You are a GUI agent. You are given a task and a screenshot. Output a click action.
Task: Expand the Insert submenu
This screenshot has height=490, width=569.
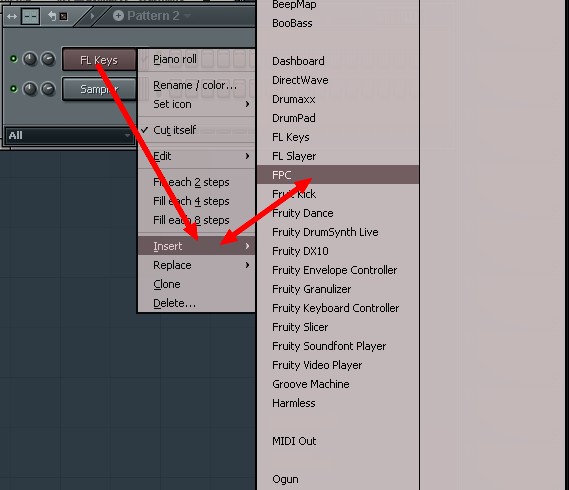pyautogui.click(x=196, y=246)
